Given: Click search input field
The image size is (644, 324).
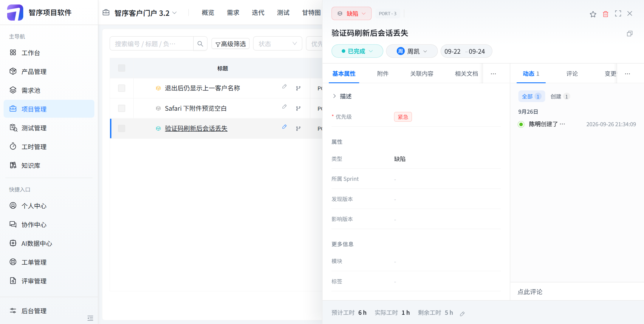Looking at the screenshot, I should [x=151, y=44].
